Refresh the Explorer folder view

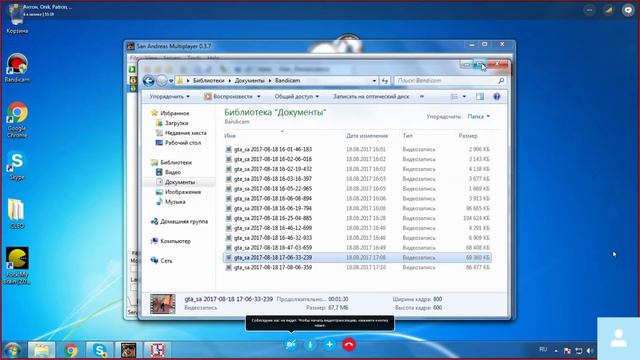[x=385, y=81]
